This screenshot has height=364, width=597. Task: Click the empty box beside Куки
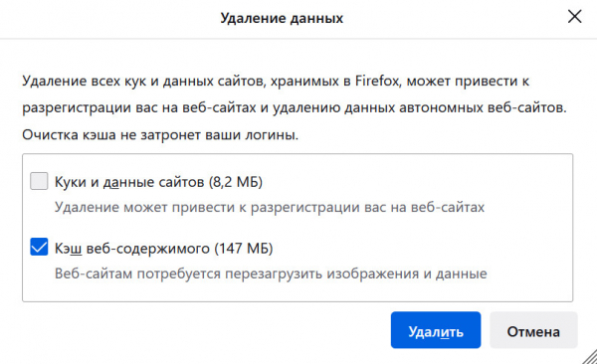[39, 181]
